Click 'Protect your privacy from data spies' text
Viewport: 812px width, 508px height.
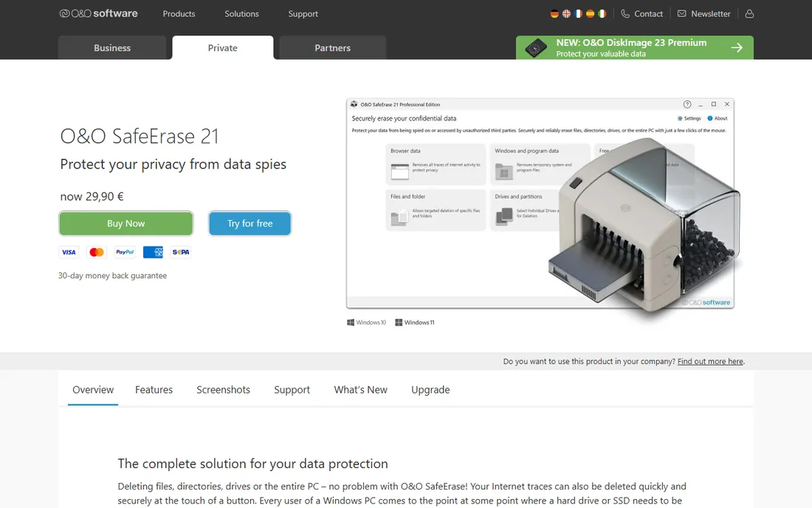[x=173, y=164]
